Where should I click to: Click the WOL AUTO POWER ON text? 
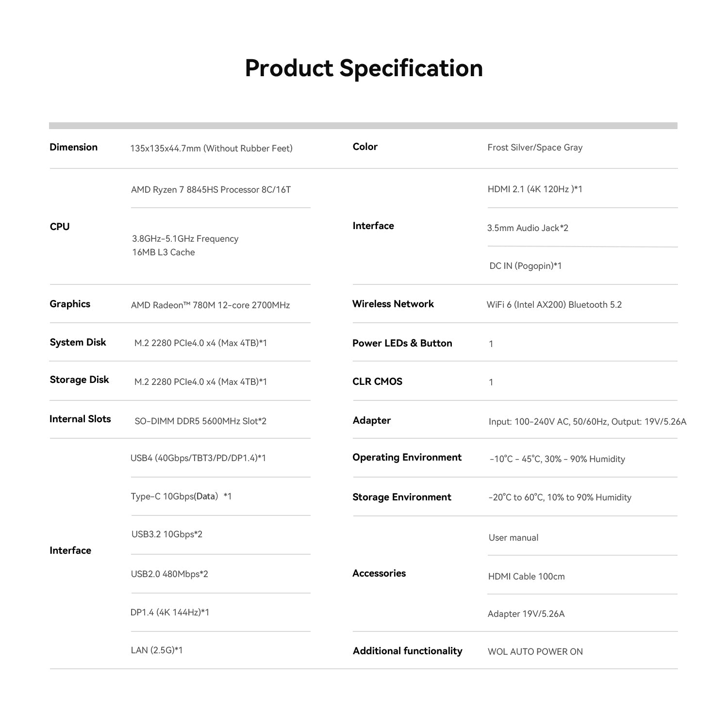[535, 652]
